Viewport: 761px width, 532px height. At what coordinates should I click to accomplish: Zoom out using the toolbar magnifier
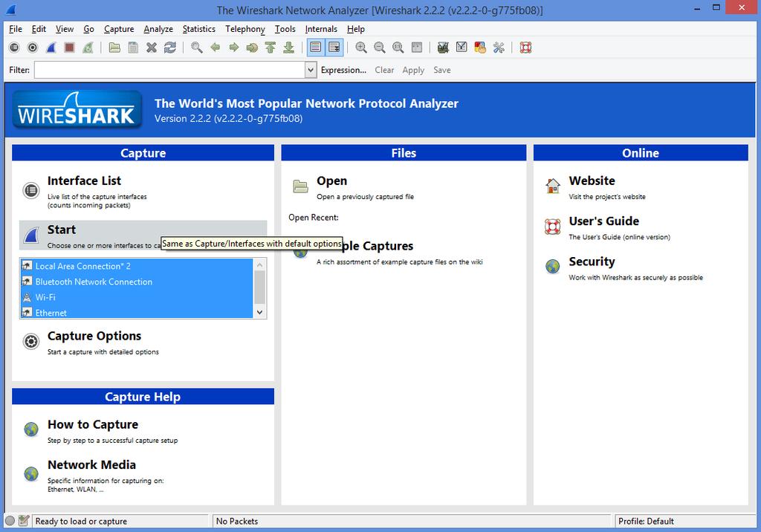[380, 48]
